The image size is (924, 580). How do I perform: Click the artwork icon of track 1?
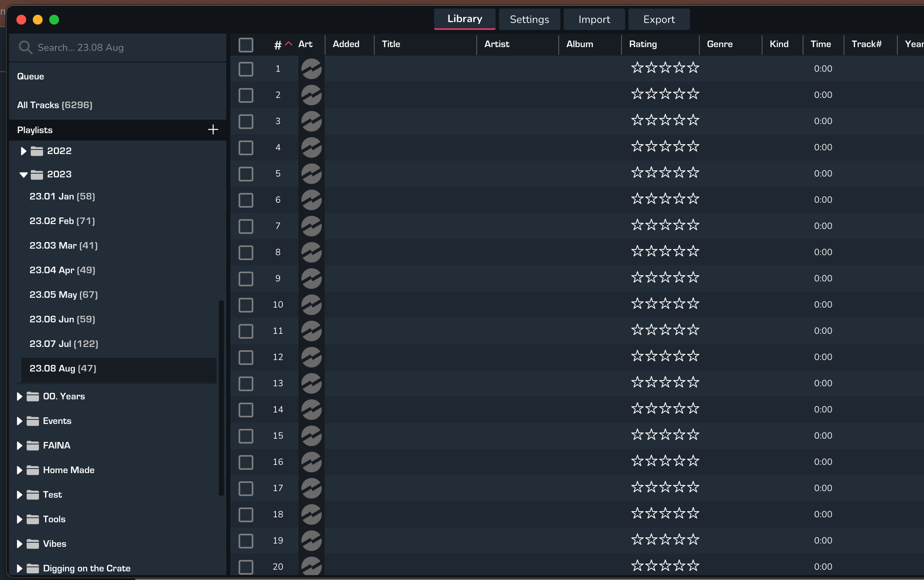point(311,69)
